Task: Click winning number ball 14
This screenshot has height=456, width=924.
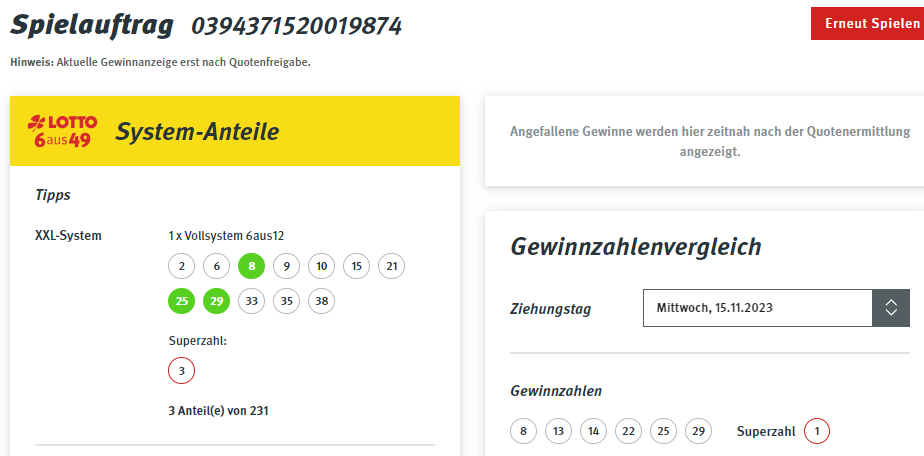Action: coord(593,431)
